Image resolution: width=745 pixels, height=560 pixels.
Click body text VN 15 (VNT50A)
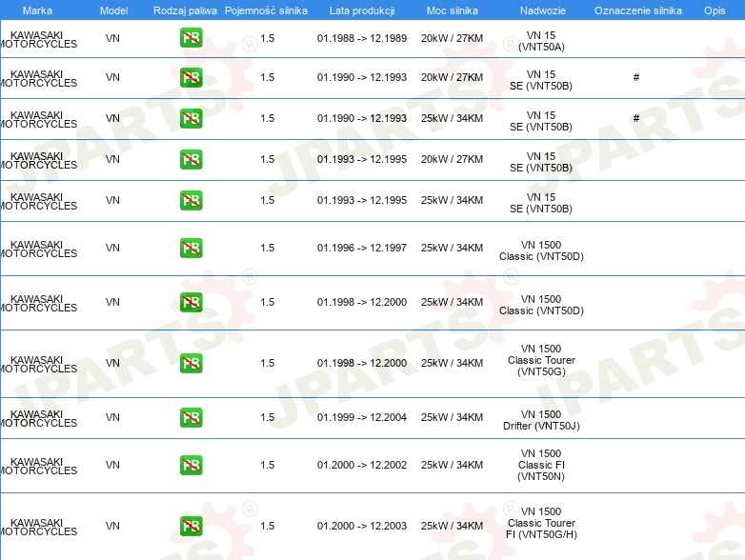point(541,41)
